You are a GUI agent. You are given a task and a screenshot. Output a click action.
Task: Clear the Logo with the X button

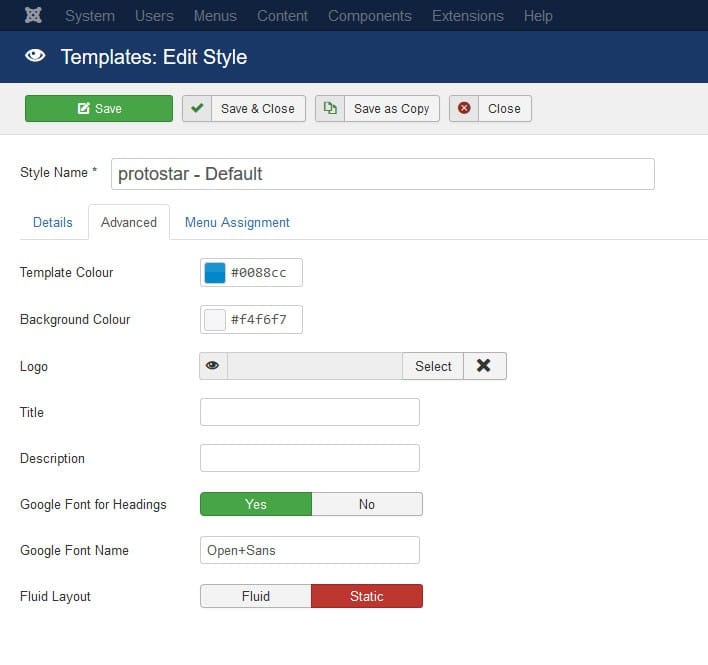(x=484, y=366)
